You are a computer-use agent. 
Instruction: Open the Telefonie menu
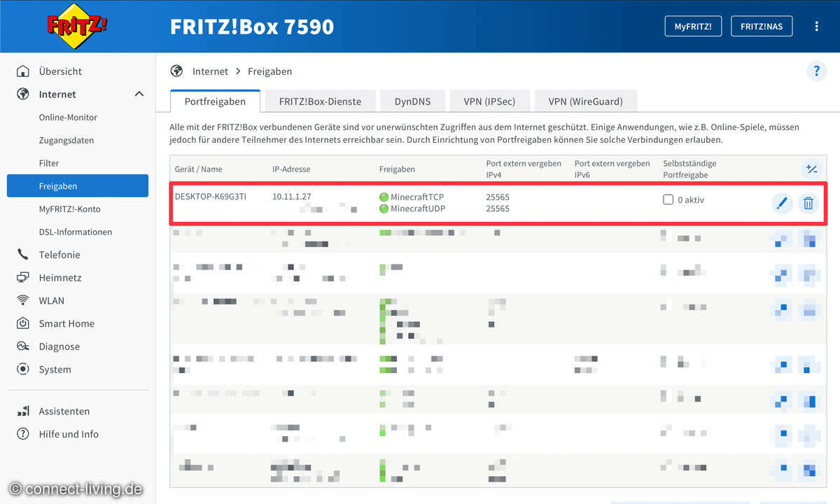click(59, 255)
